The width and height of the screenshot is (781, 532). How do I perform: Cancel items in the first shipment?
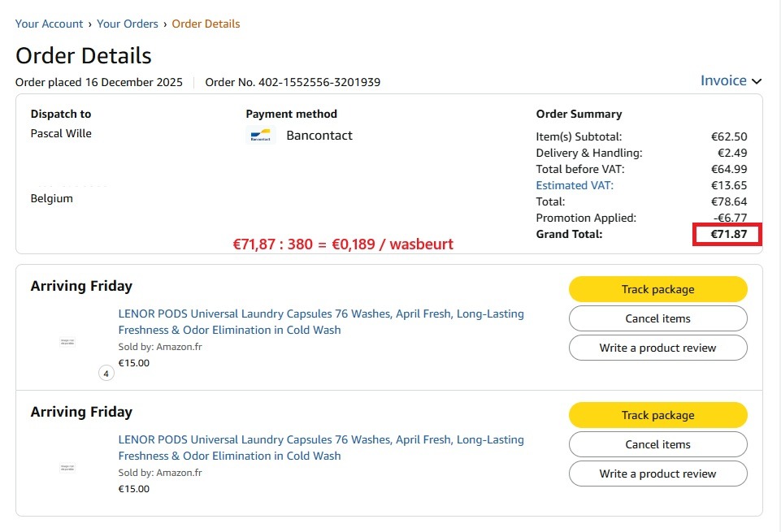point(657,318)
